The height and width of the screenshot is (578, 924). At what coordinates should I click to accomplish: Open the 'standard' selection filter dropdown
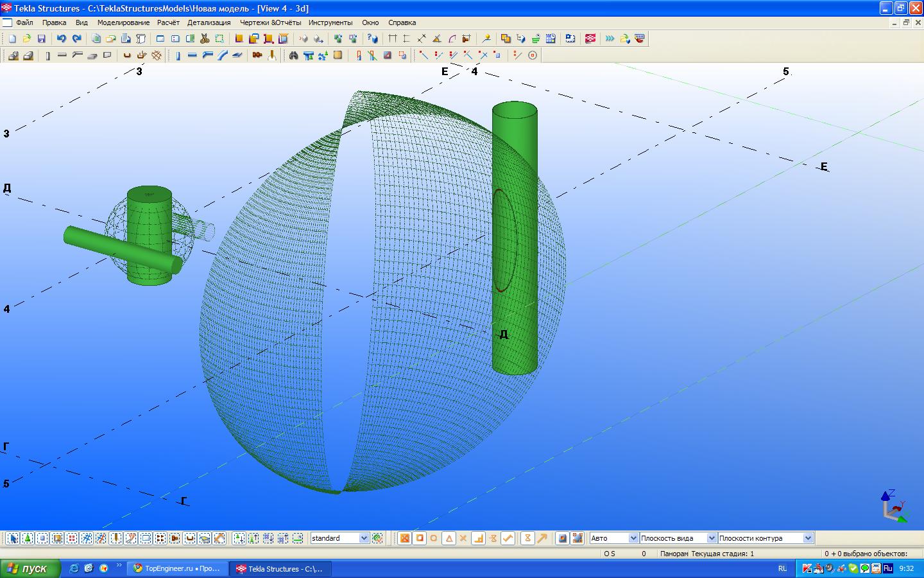(x=364, y=538)
